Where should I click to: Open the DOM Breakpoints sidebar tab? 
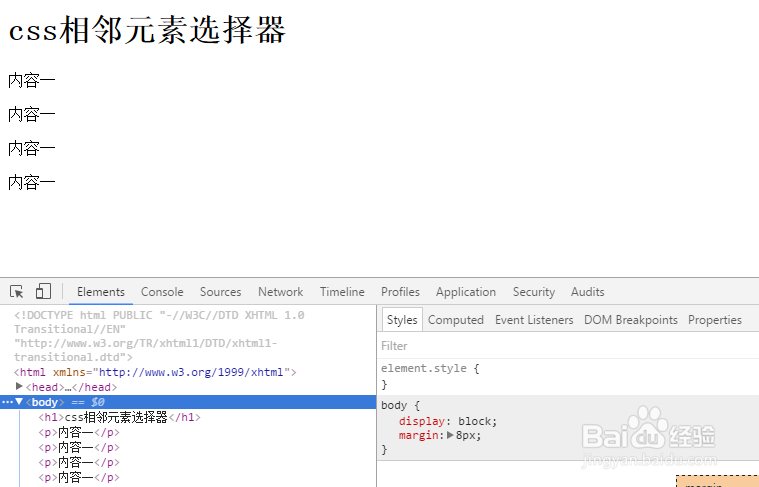631,320
